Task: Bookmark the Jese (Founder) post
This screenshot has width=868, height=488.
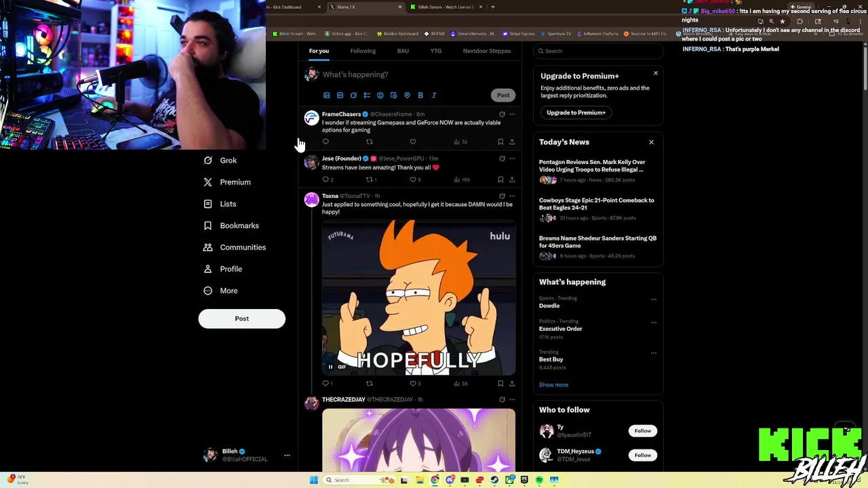Action: point(500,180)
